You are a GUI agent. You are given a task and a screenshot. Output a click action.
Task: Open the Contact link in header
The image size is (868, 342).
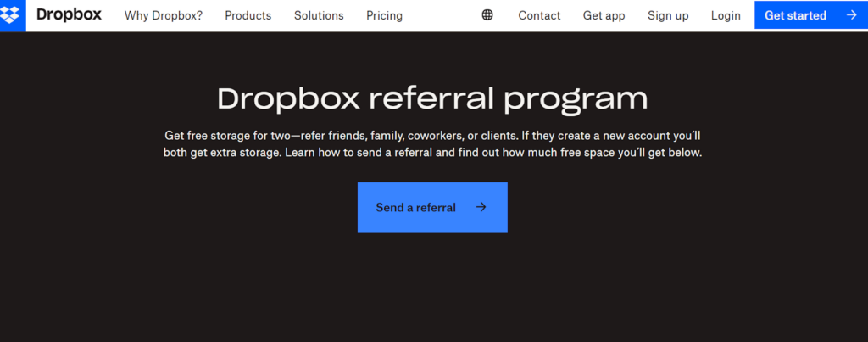539,15
